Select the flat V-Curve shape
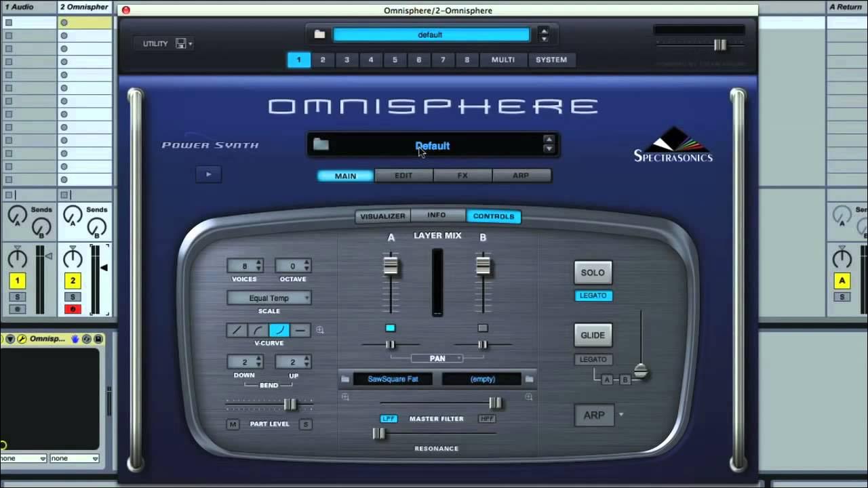This screenshot has height=488, width=868. tap(300, 330)
